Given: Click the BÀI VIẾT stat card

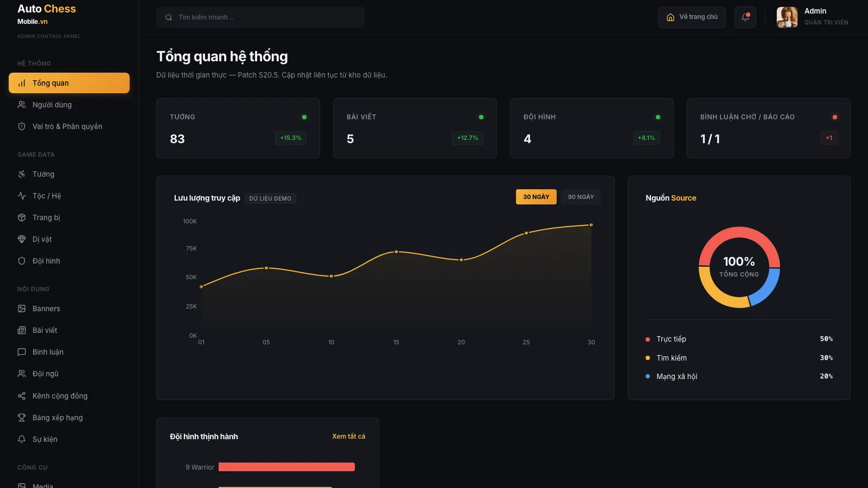Looking at the screenshot, I should pos(415,128).
